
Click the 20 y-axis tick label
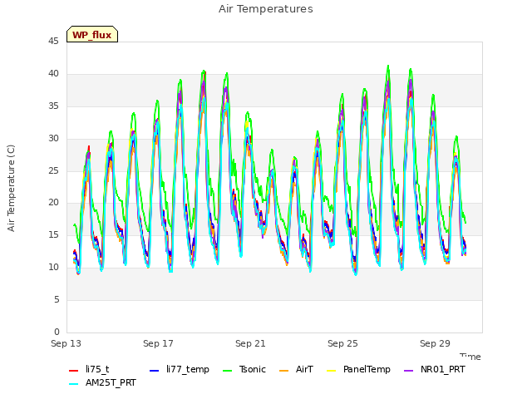pos(53,203)
